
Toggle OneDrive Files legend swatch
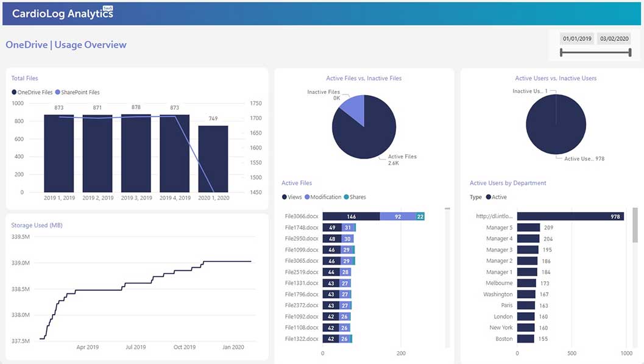(14, 93)
